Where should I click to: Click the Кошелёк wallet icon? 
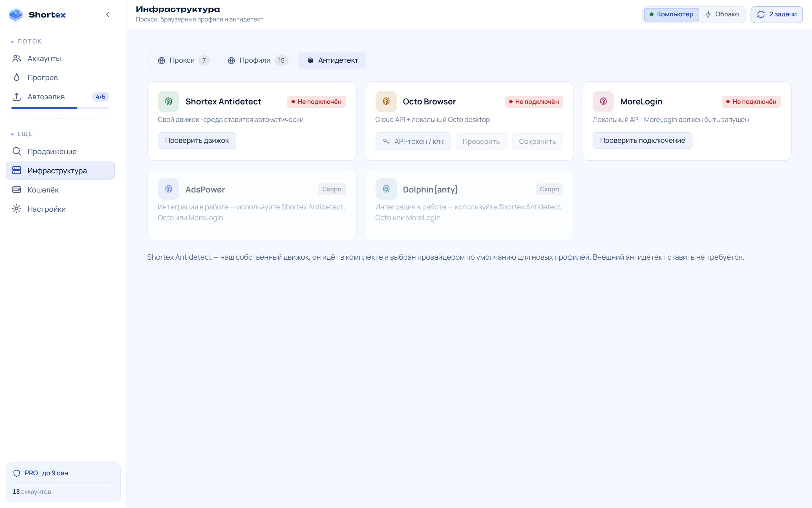[x=17, y=190]
